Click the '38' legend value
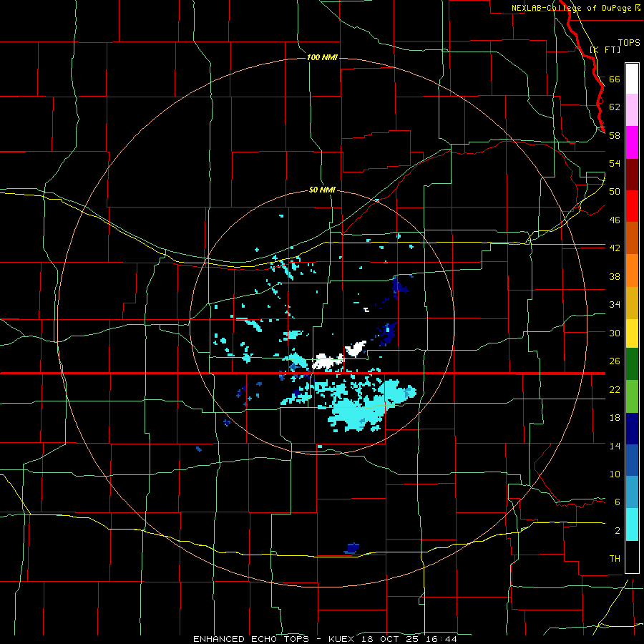The height and width of the screenshot is (644, 644). coord(615,276)
